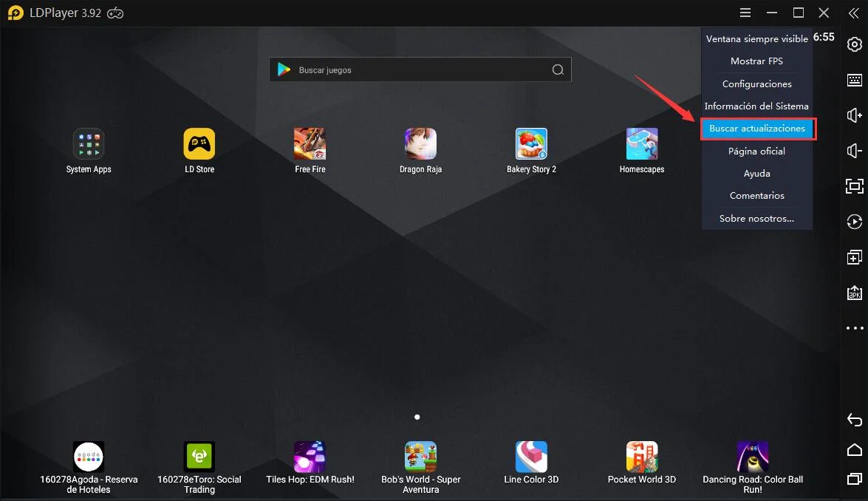
Task: Go to the Android home screen
Action: (854, 449)
